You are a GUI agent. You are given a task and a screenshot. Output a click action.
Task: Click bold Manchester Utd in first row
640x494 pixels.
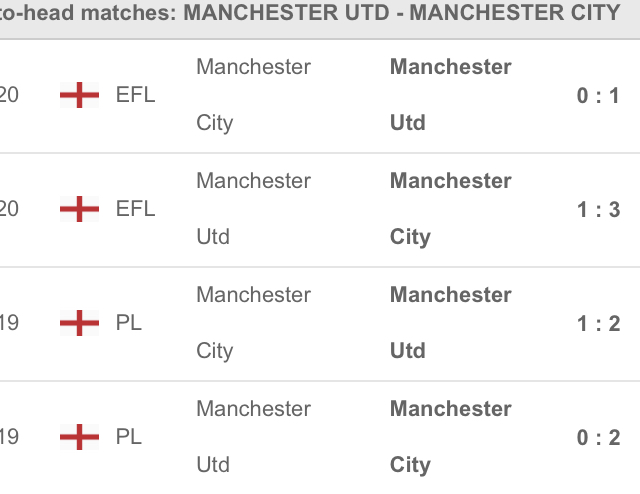pos(451,95)
